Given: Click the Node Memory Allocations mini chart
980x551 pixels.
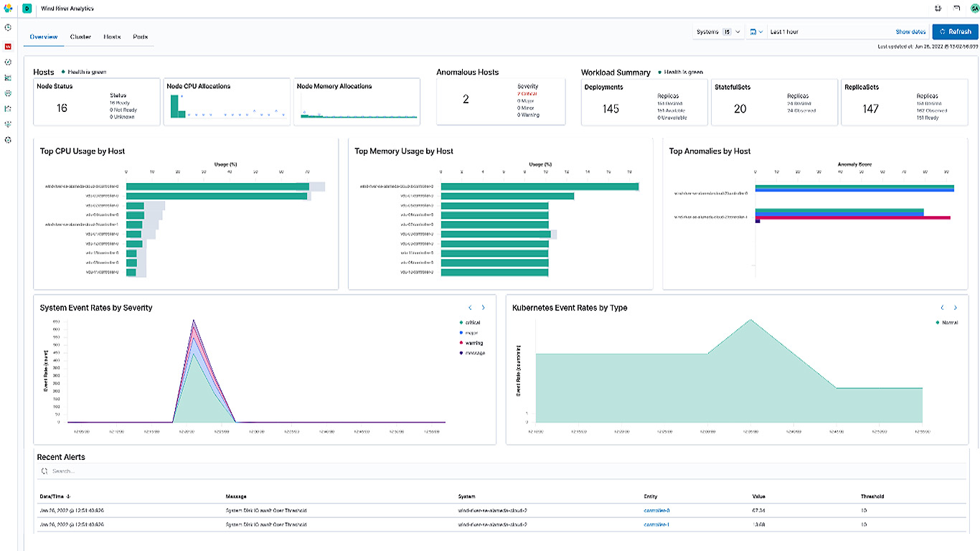Looking at the screenshot, I should pyautogui.click(x=357, y=108).
